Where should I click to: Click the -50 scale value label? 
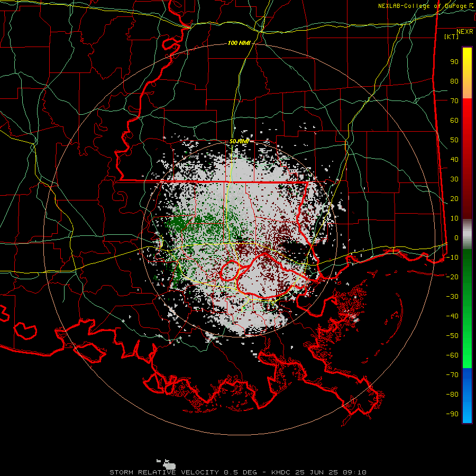(452, 336)
